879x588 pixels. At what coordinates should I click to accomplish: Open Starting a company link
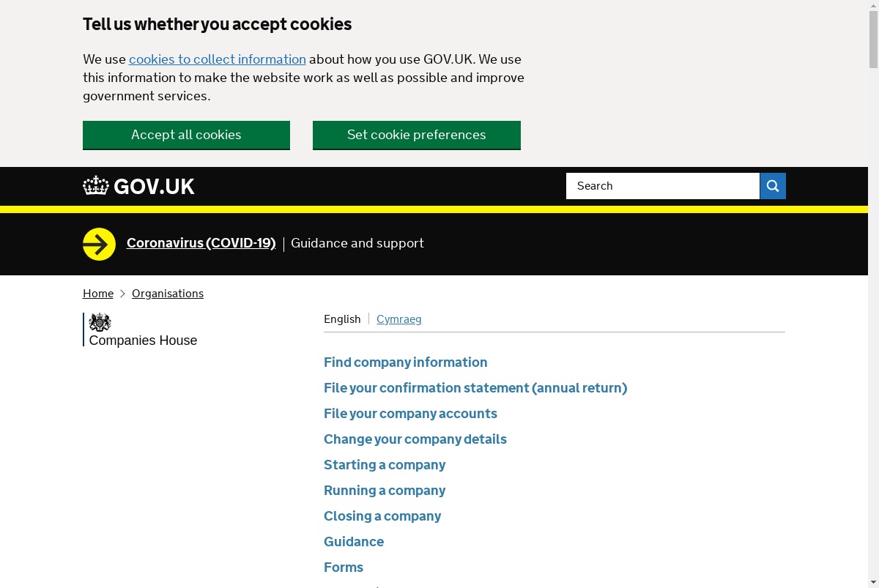pyautogui.click(x=385, y=465)
